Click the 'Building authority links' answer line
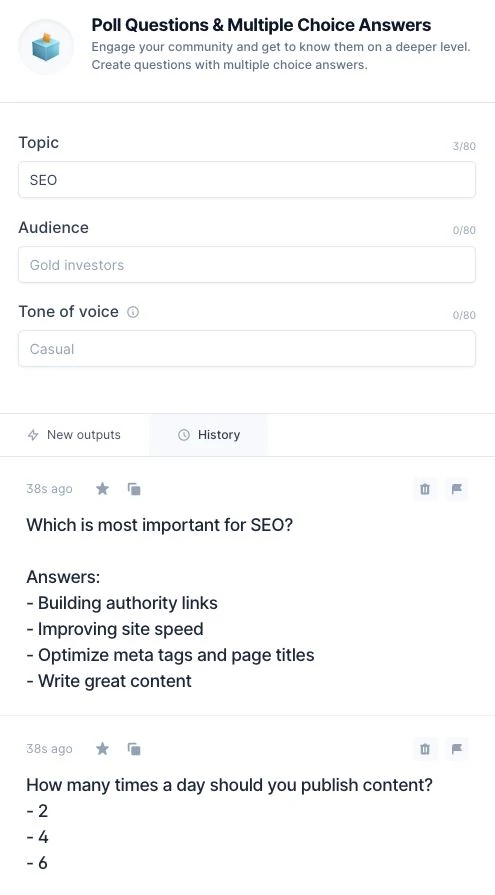The width and height of the screenshot is (495, 895). pos(122,603)
